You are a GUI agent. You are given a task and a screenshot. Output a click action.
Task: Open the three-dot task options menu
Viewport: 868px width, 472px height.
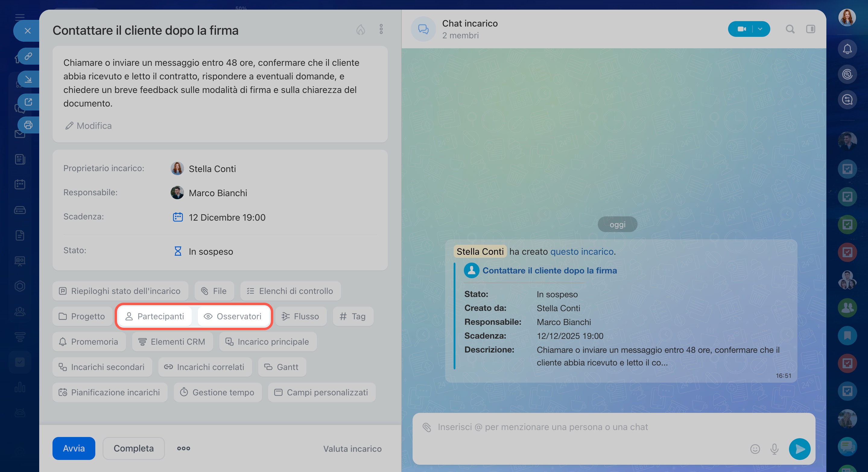pyautogui.click(x=381, y=29)
